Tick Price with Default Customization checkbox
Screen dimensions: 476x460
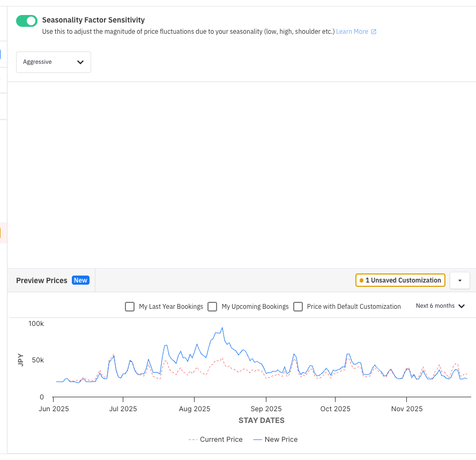tap(298, 307)
